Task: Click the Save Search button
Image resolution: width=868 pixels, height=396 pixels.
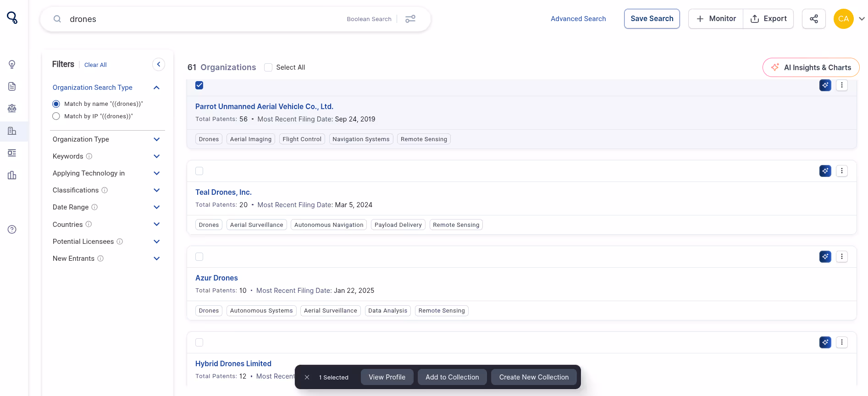Action: point(652,19)
